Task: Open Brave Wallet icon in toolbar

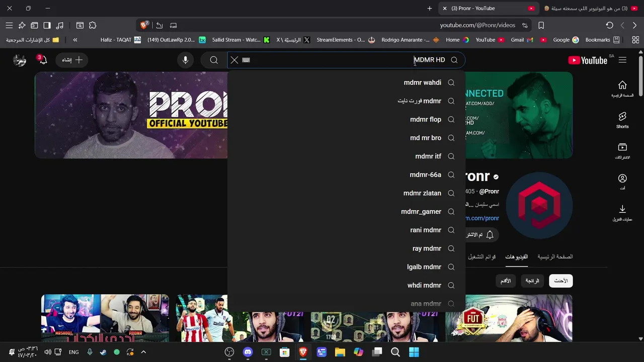Action: (34, 25)
